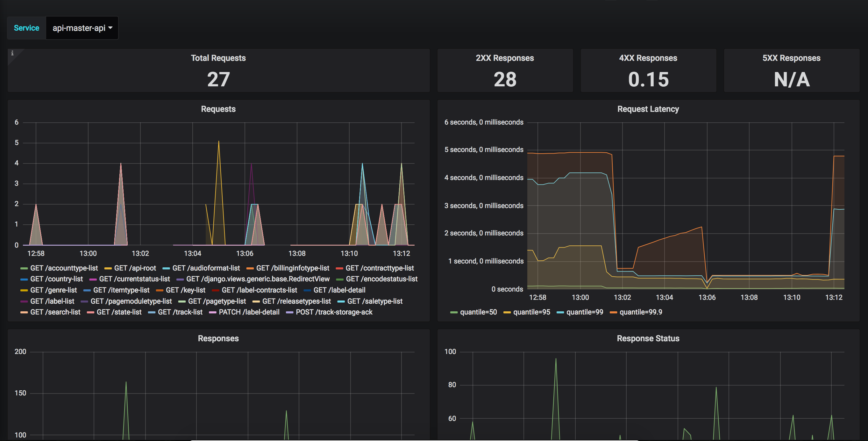Click GET /saletype-list legend color icon
Screen dimensions: 868x441
tap(341, 301)
